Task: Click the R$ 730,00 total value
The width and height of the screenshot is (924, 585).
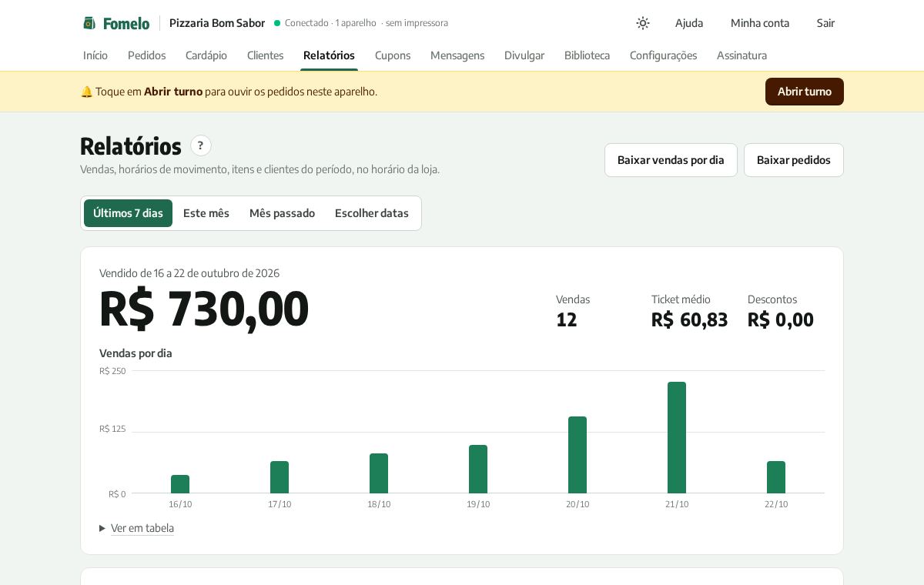Action: click(204, 309)
